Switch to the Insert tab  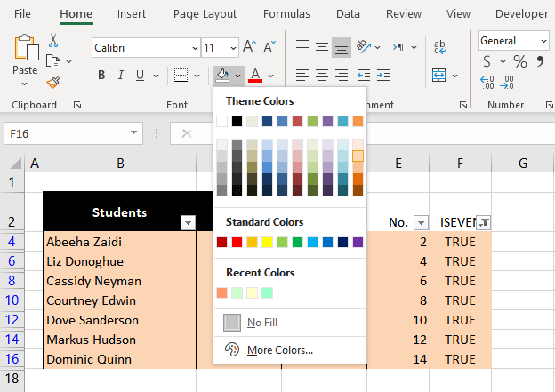tap(132, 14)
